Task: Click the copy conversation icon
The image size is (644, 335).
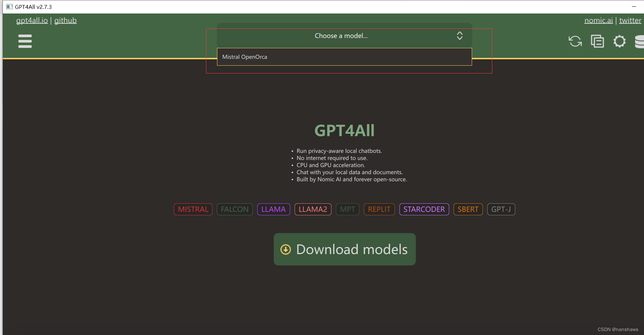Action: [597, 41]
